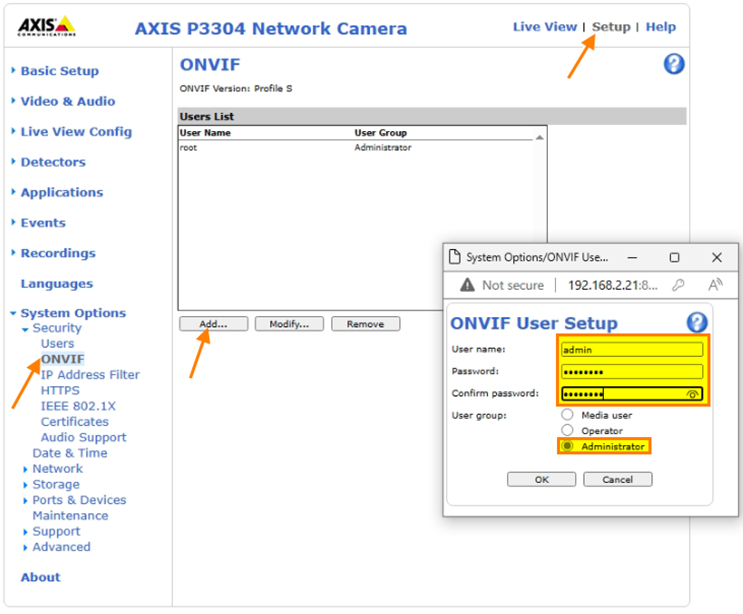Image resolution: width=743 pixels, height=614 pixels.
Task: Close the ONVIF User Setup popup window
Action: click(x=716, y=257)
